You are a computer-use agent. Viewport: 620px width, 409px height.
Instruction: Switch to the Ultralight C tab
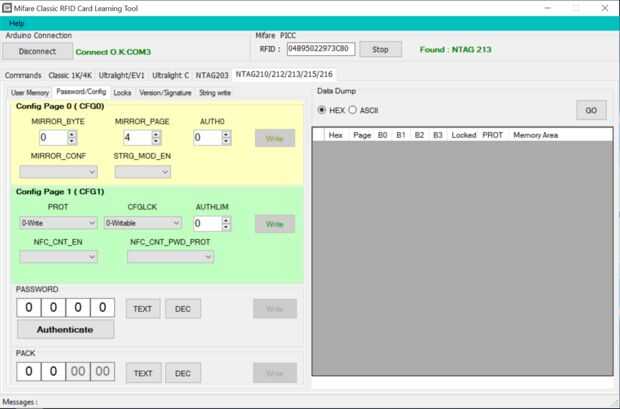170,75
